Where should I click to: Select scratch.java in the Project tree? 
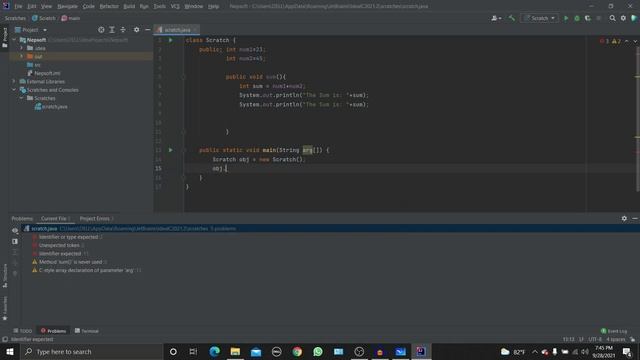[x=51, y=107]
